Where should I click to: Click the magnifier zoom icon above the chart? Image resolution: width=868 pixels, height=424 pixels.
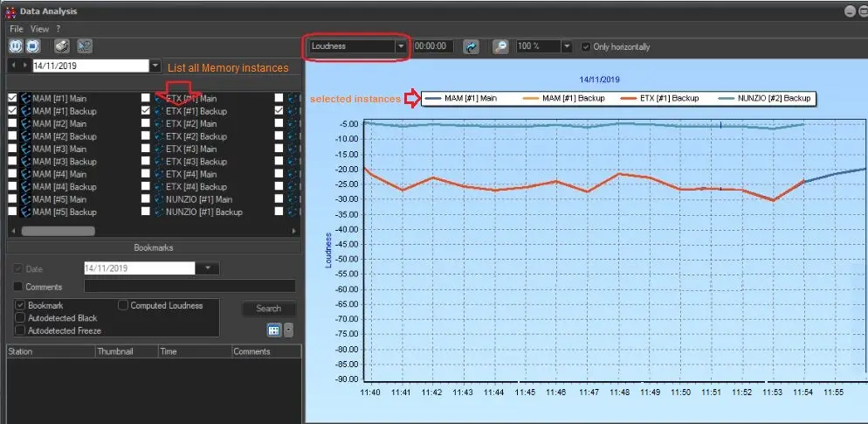coord(500,46)
